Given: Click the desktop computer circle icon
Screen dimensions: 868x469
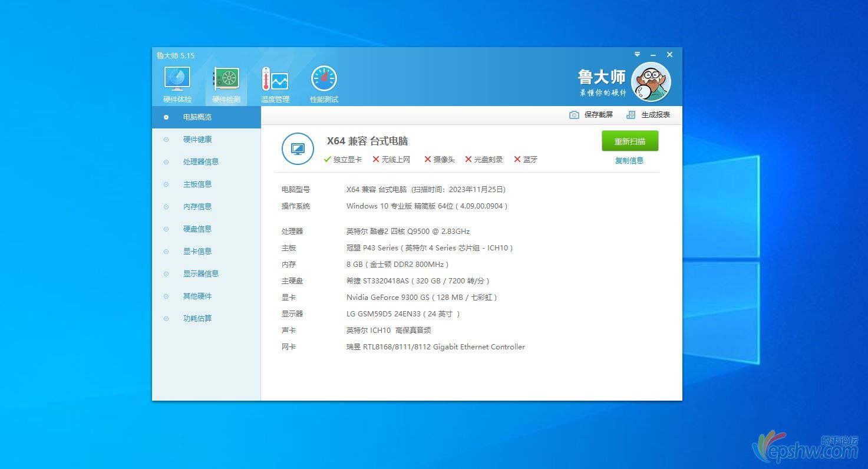Looking at the screenshot, I should point(298,149).
